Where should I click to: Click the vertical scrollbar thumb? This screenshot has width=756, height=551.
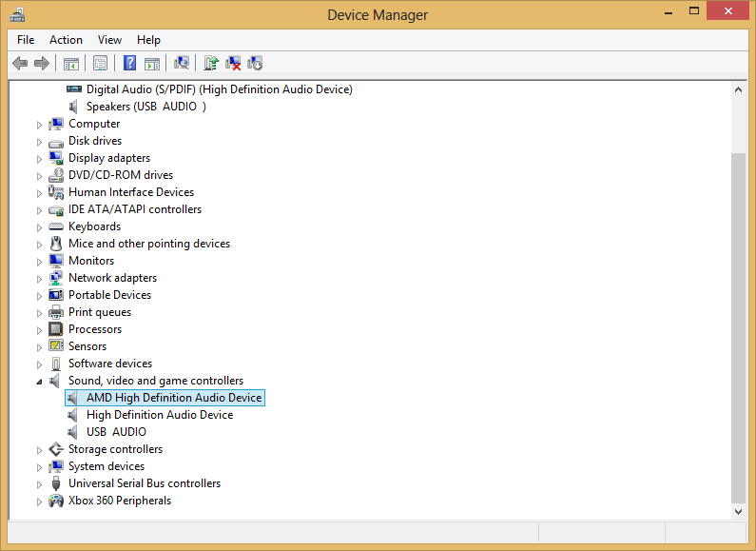pyautogui.click(x=738, y=328)
